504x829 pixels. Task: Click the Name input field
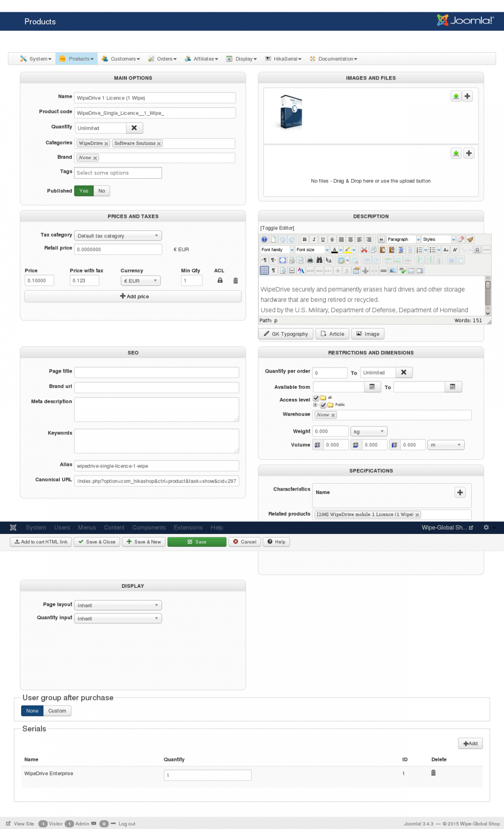coord(155,98)
